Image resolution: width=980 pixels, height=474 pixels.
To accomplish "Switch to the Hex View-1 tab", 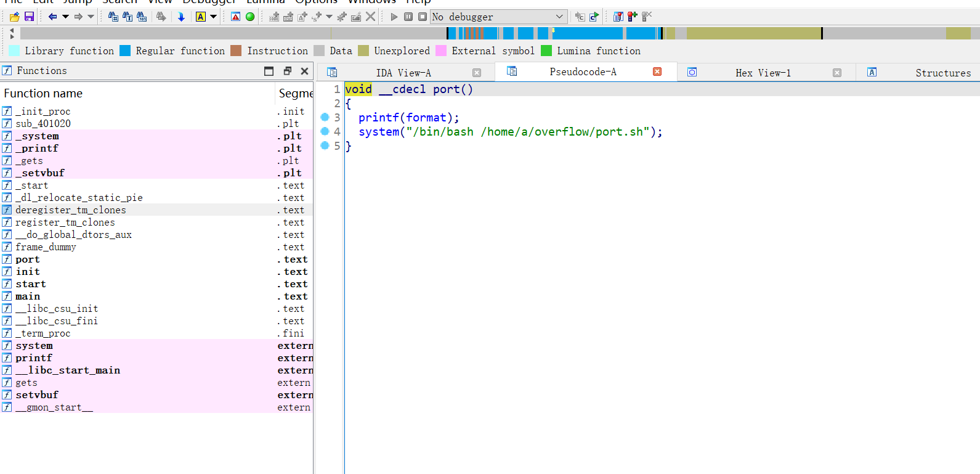I will click(763, 73).
